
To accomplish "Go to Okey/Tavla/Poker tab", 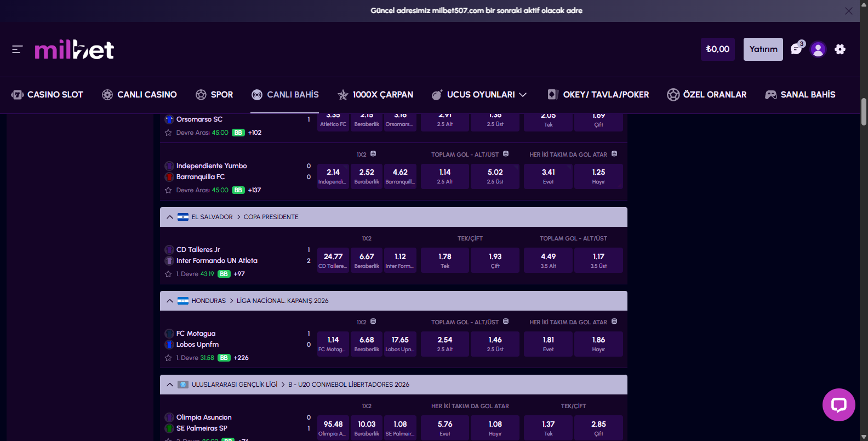I will [x=598, y=95].
